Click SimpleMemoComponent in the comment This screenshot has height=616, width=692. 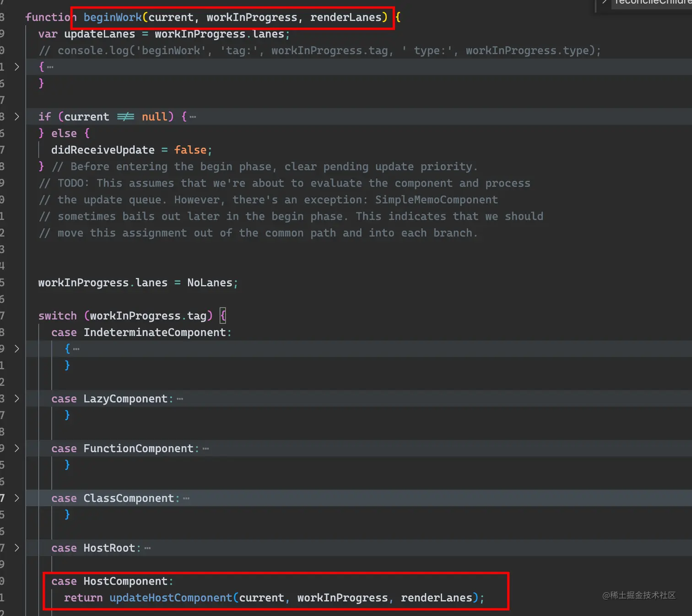click(437, 200)
